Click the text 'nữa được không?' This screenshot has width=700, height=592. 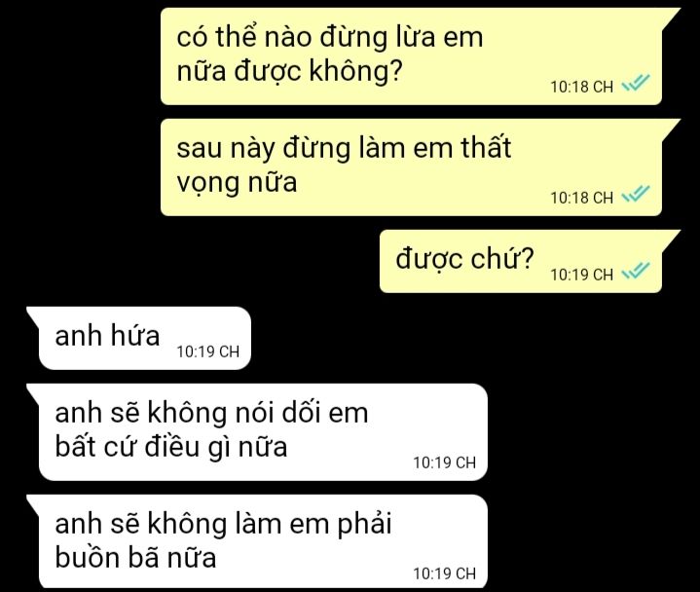tap(290, 71)
